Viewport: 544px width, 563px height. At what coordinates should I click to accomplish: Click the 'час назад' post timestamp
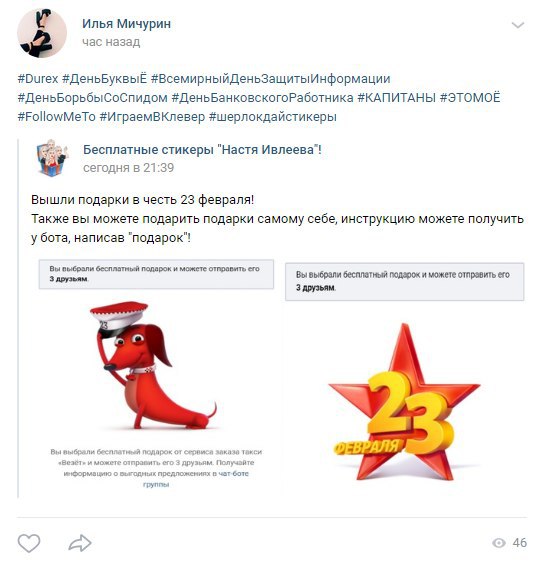point(111,42)
